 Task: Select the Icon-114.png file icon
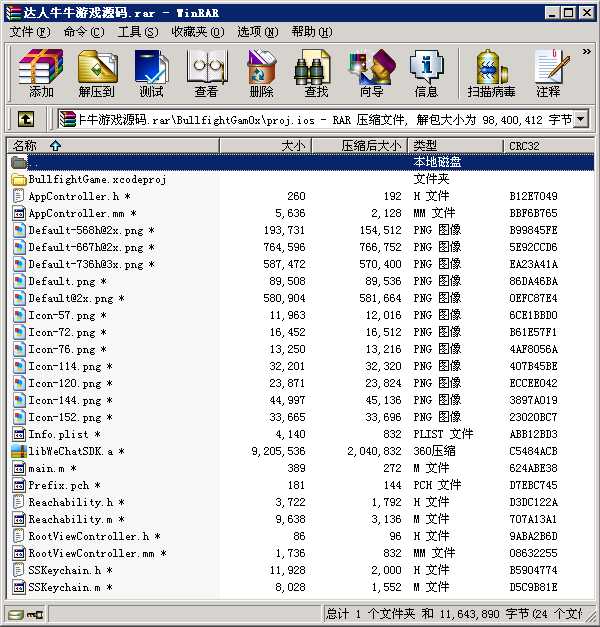(18, 366)
